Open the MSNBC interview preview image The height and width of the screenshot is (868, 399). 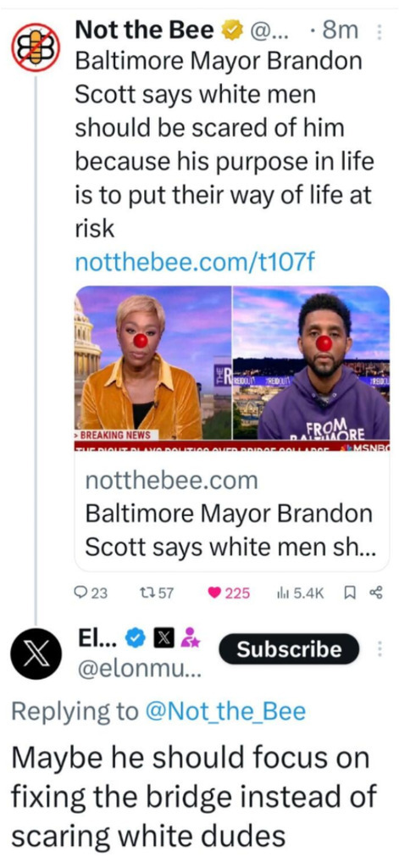(232, 368)
